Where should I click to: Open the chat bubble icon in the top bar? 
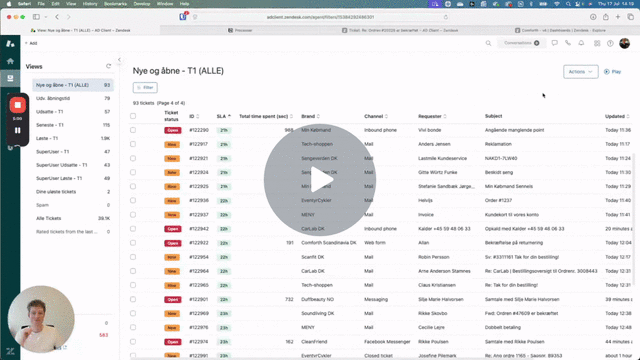(554, 43)
